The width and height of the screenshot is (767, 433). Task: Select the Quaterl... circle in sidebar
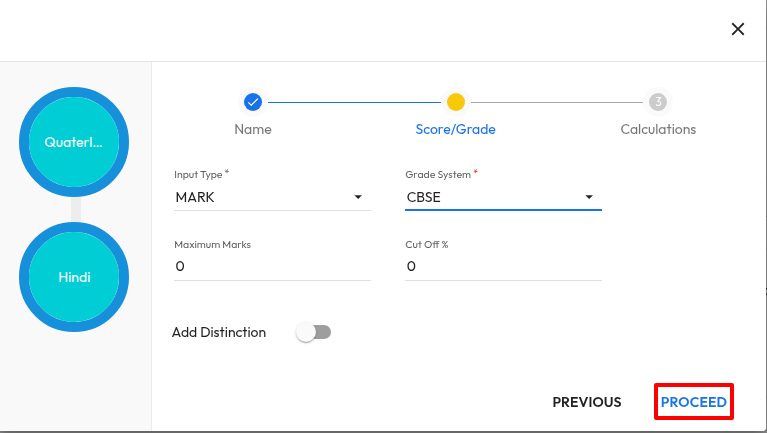pos(74,142)
